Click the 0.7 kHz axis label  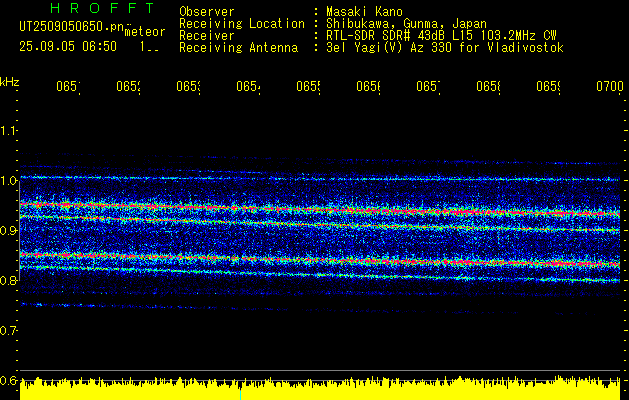click(8, 330)
